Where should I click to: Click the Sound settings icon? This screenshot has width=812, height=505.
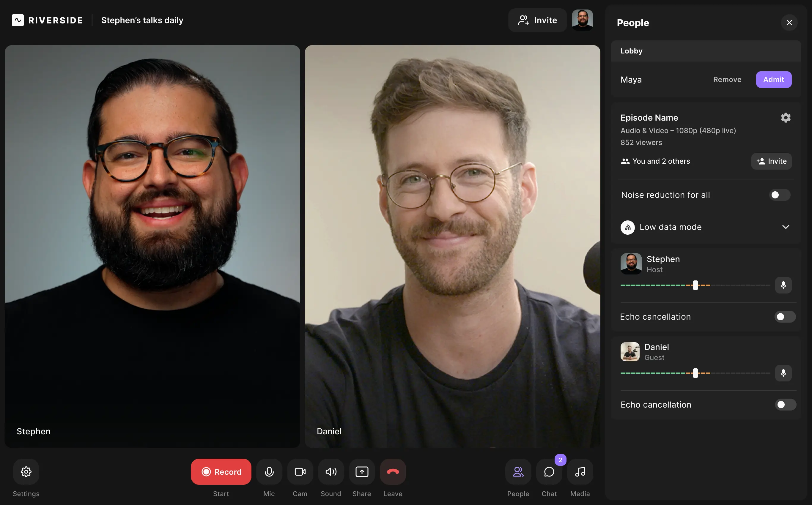pyautogui.click(x=331, y=471)
